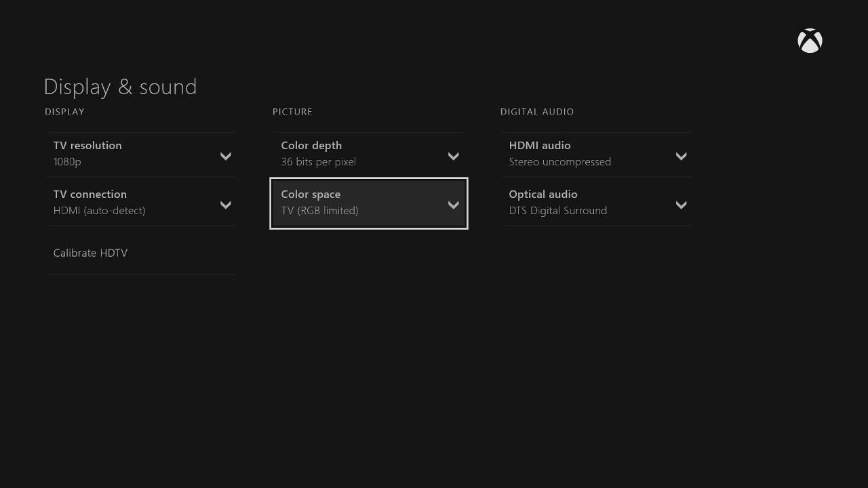Open the TV resolution dropdown label
This screenshot has height=488, width=868.
point(87,145)
